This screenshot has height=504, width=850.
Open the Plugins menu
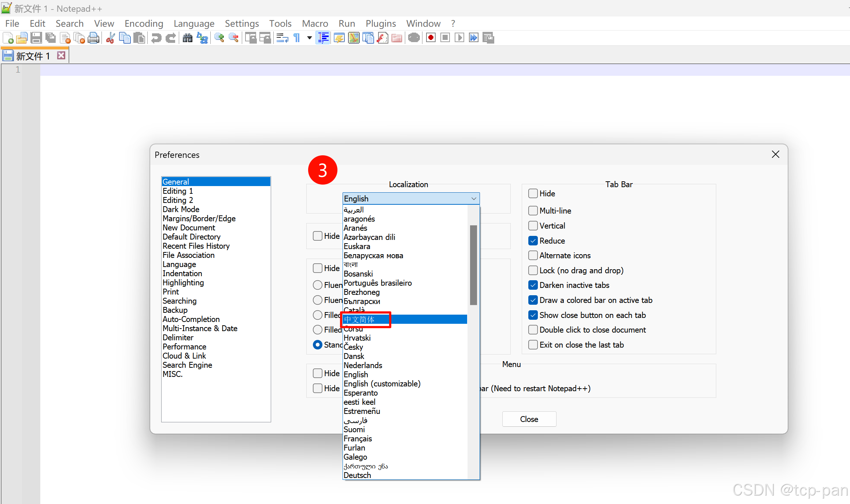[x=380, y=23]
